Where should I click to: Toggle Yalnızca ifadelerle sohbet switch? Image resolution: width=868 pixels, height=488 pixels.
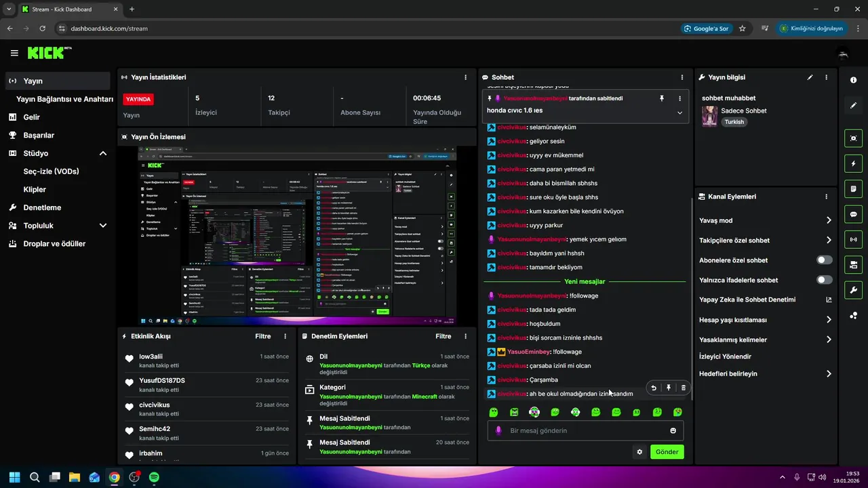825,280
